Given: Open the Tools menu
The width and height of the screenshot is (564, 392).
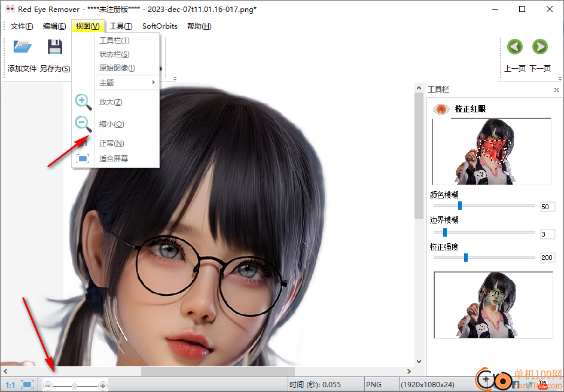Looking at the screenshot, I should click(x=121, y=26).
